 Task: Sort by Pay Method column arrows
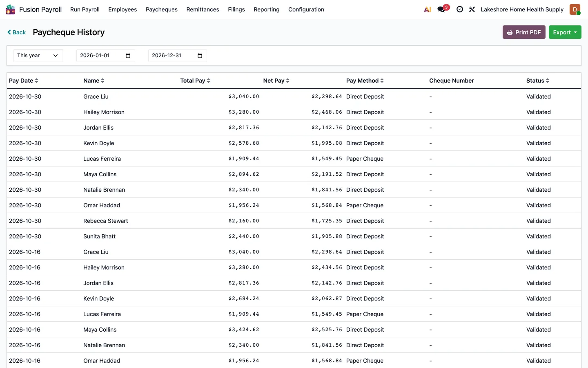click(382, 81)
